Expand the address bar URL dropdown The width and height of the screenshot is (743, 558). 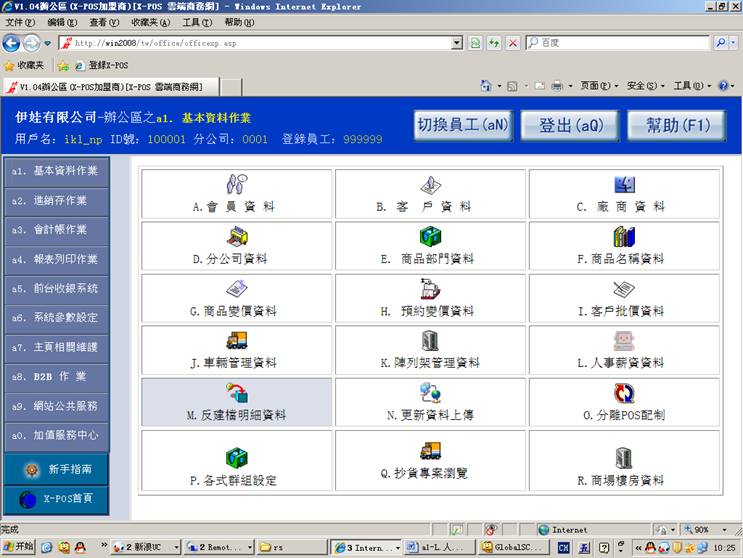(457, 43)
